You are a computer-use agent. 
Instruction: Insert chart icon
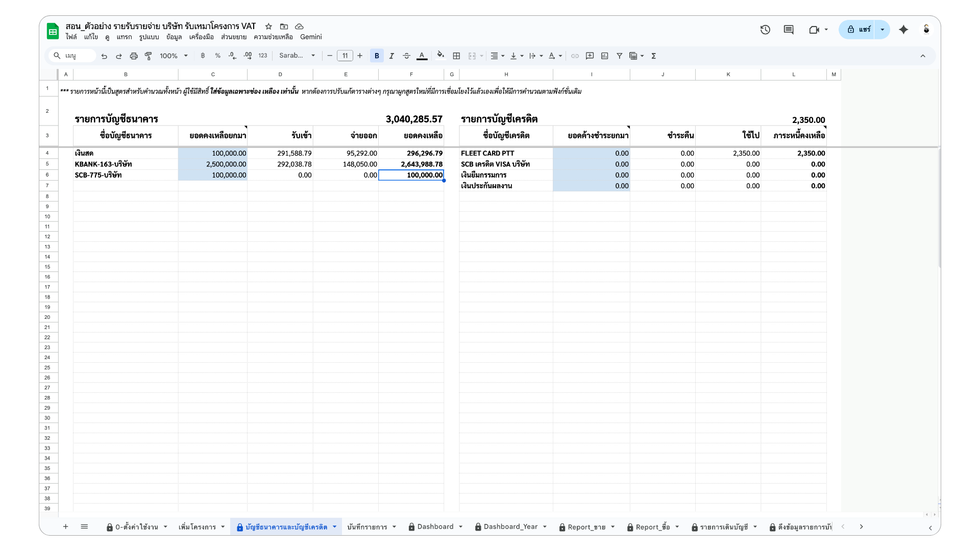604,56
